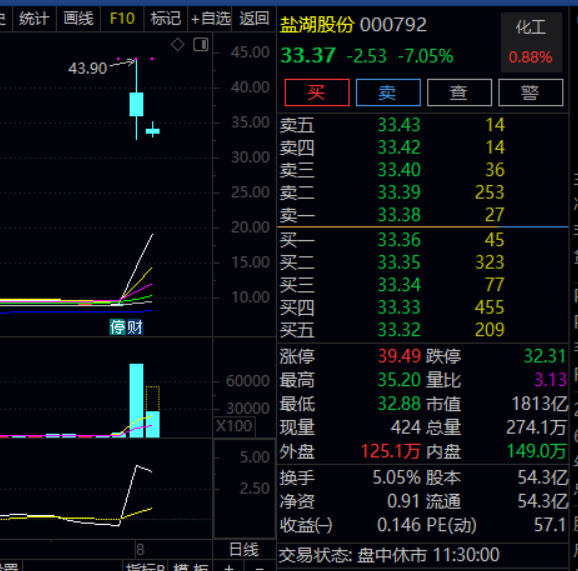The width and height of the screenshot is (578, 571).
Task: Click the X100 volume unit label
Action: click(x=234, y=426)
